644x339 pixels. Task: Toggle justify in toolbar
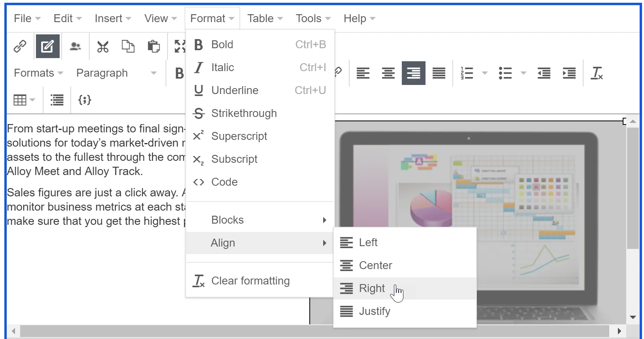[x=439, y=73]
